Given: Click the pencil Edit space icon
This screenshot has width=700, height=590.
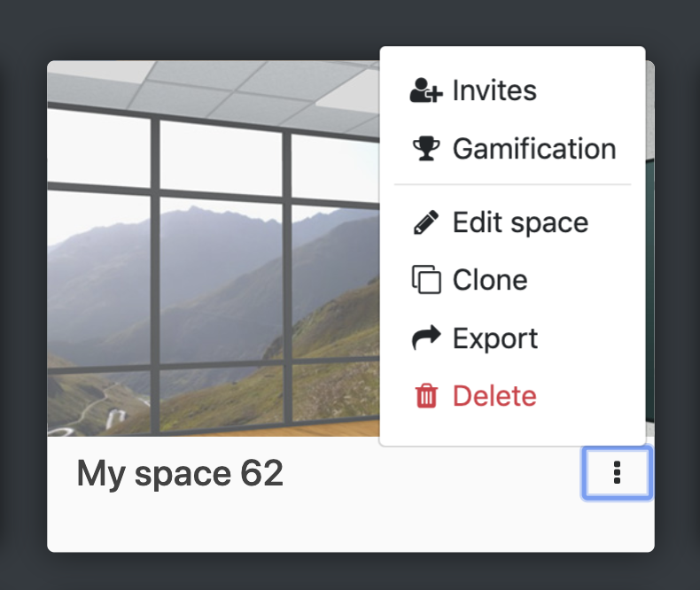Looking at the screenshot, I should tap(426, 221).
